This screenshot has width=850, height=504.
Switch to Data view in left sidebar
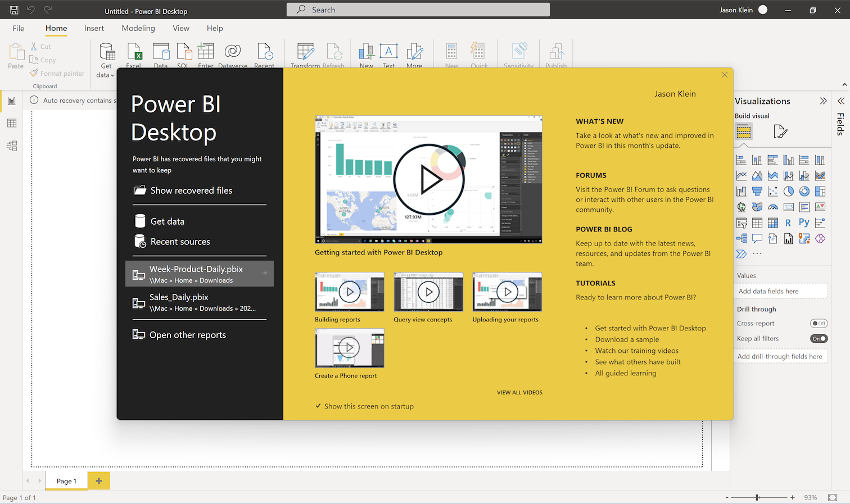click(x=12, y=124)
